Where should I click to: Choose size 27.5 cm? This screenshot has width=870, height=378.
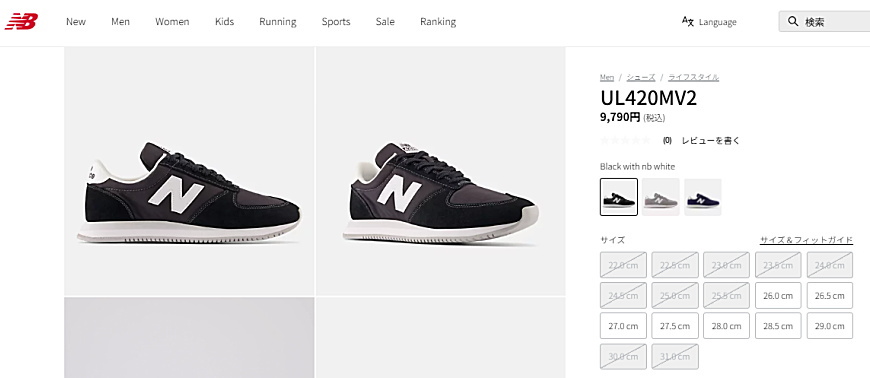(x=675, y=326)
